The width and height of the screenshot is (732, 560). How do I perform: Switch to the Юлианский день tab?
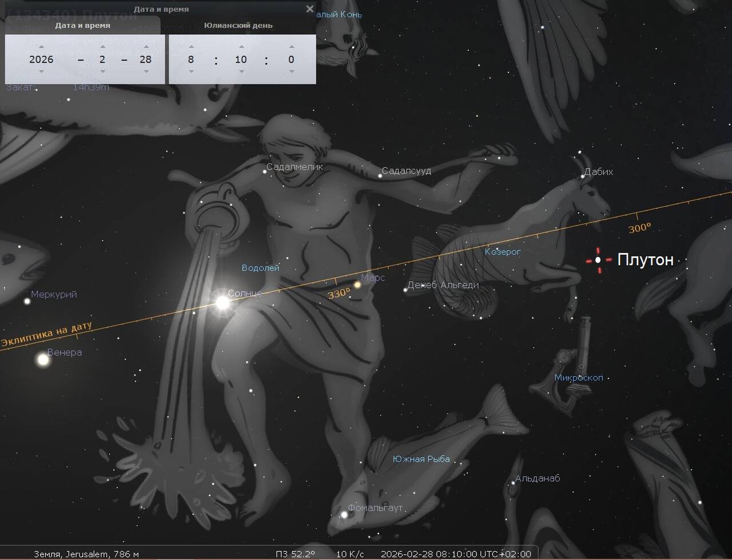[x=238, y=25]
